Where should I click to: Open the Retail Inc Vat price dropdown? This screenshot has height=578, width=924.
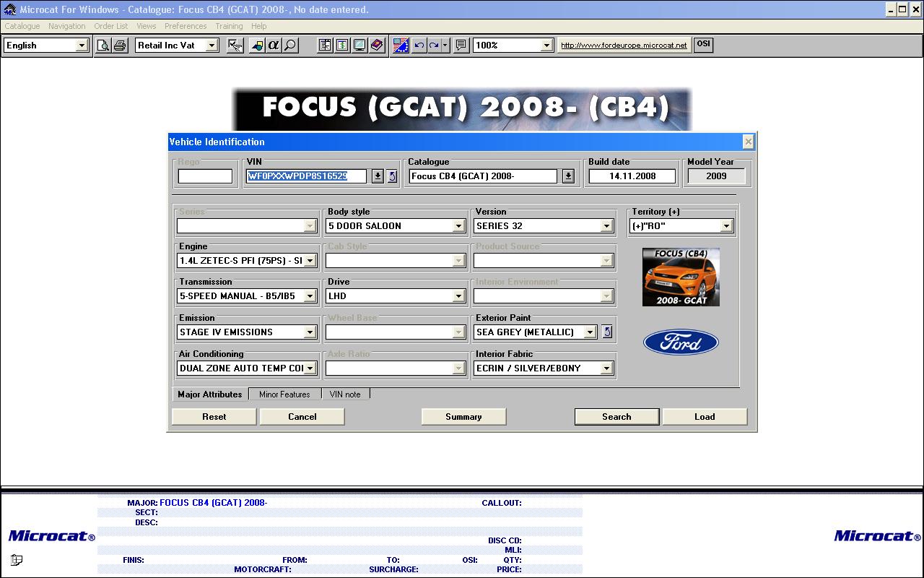212,46
